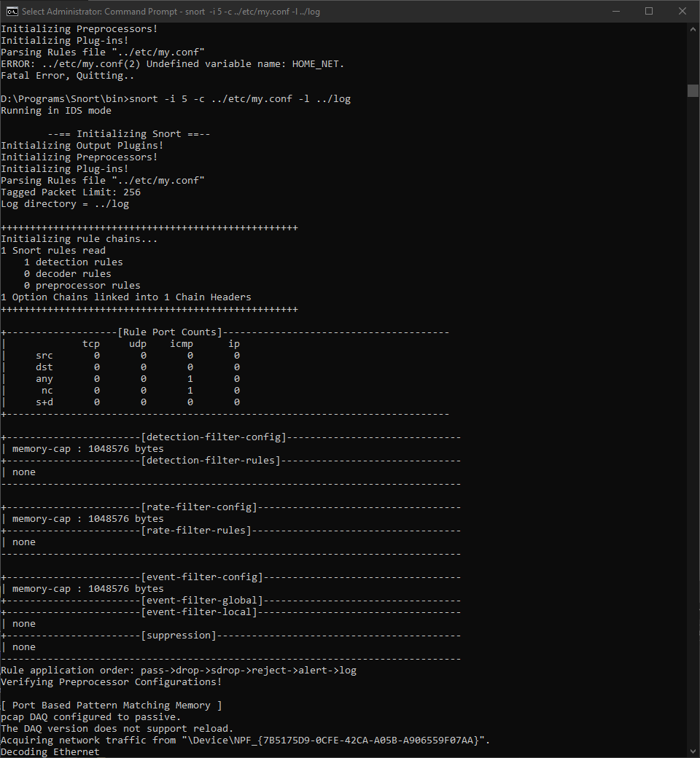Viewport: 700px width, 758px height.
Task: Click the '--== Initializing Snort ==--' line
Action: click(128, 134)
